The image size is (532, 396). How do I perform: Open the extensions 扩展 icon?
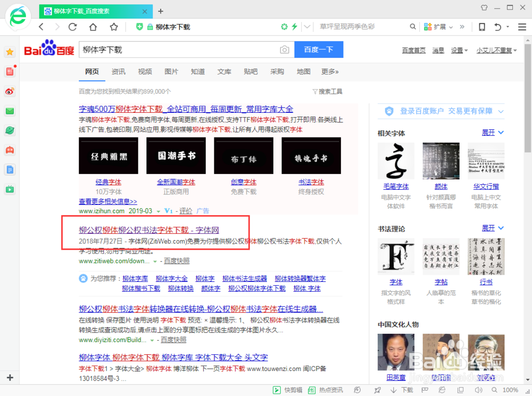428,27
